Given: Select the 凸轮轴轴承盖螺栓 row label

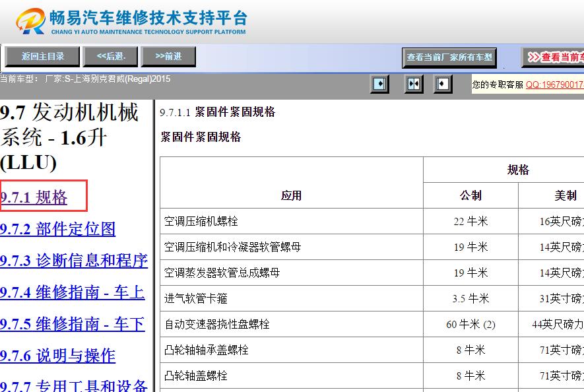Looking at the screenshot, I should pyautogui.click(x=206, y=350).
